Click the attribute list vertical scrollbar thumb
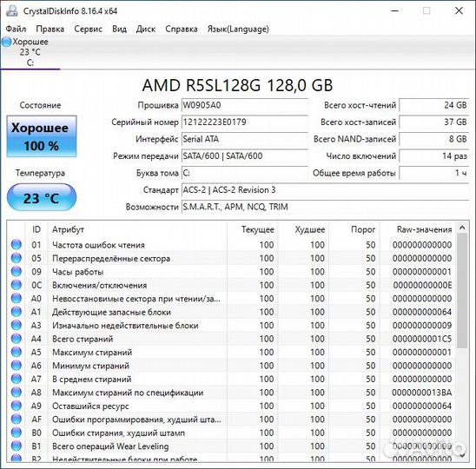Screen dimensions: 476x469 point(462,291)
